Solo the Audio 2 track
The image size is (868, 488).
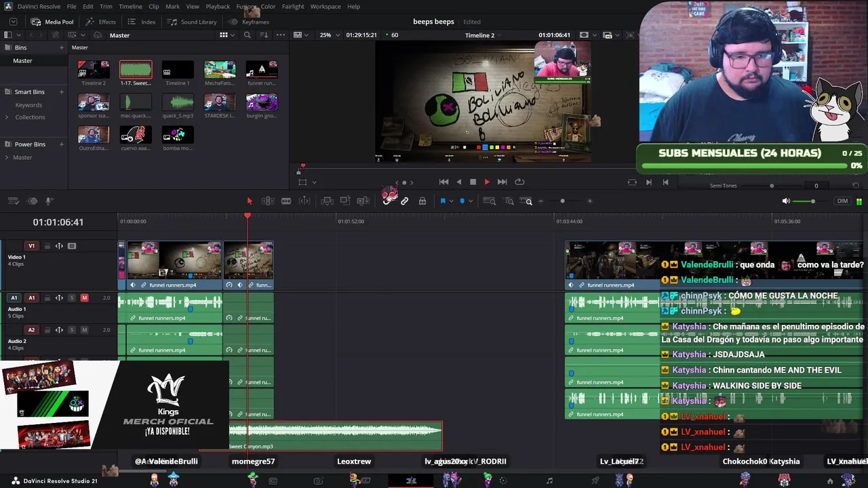(72, 330)
